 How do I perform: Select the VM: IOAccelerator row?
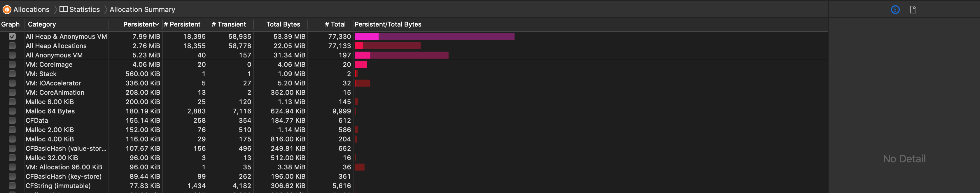pos(53,83)
